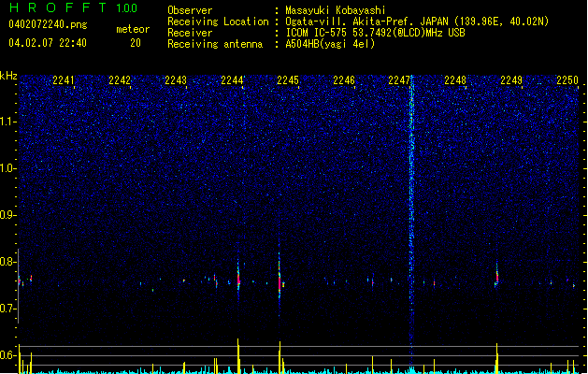Viewport: 588px width, 374px height.
Task: Click the 2242 time marker
Action: pyautogui.click(x=120, y=80)
